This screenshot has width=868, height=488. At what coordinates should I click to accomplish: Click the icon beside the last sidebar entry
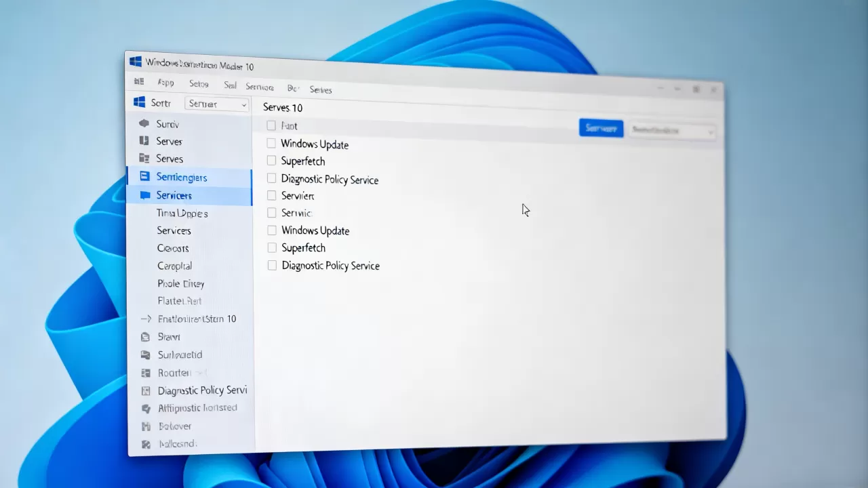[144, 445]
